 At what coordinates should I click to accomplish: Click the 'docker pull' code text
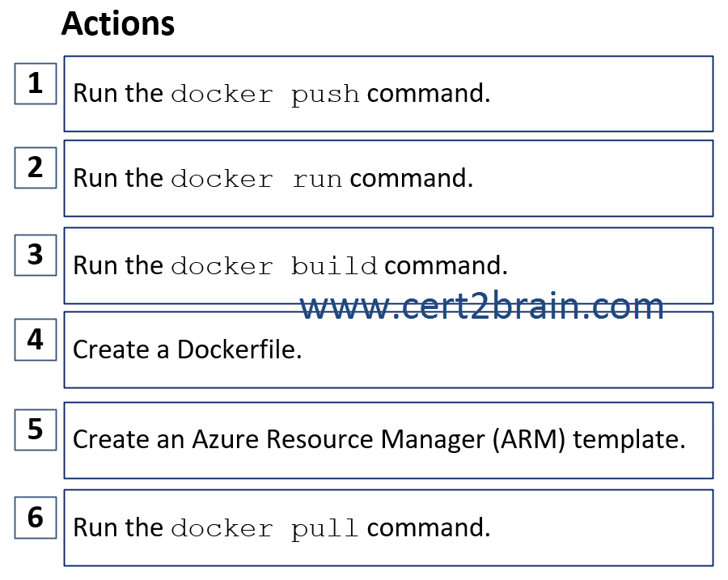(265, 529)
